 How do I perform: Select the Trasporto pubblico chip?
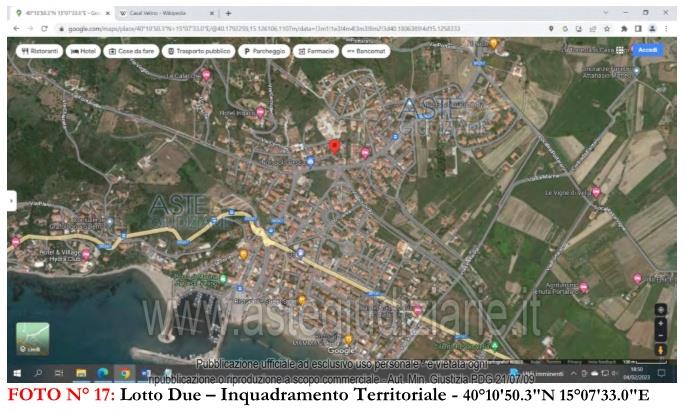click(199, 51)
